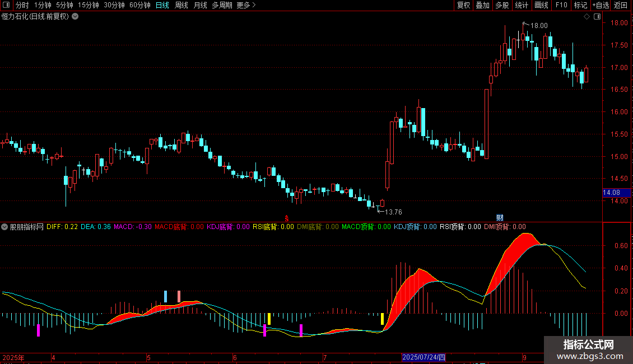Click the DIFF: 0.22 value

pyautogui.click(x=62, y=227)
